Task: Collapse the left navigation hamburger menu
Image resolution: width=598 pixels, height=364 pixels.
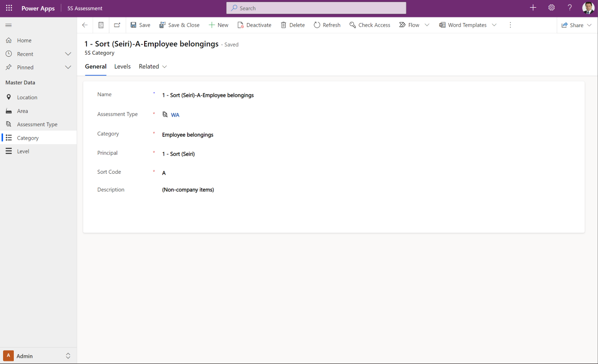Action: 9,25
